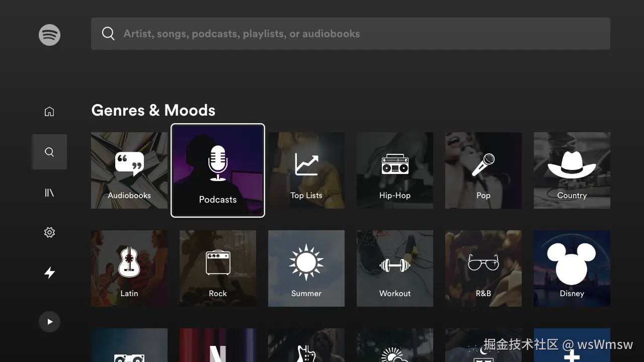Image resolution: width=644 pixels, height=362 pixels.
Task: Open Your Library sidebar icon
Action: pyautogui.click(x=49, y=192)
